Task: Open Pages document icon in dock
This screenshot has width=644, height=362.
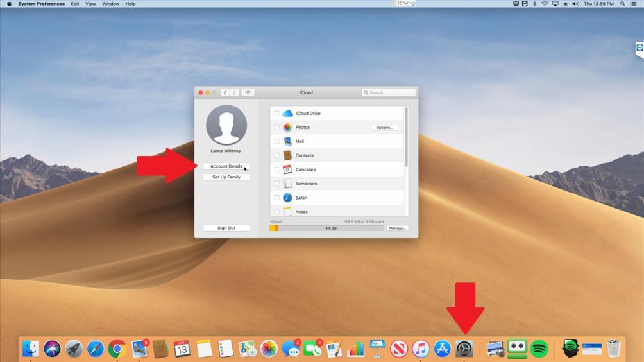Action: [x=334, y=349]
